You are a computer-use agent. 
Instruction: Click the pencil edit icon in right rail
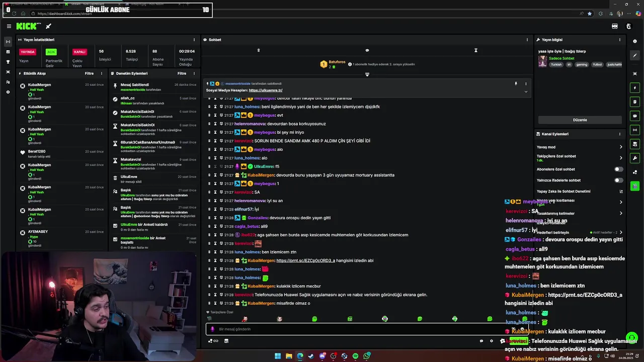pyautogui.click(x=635, y=55)
